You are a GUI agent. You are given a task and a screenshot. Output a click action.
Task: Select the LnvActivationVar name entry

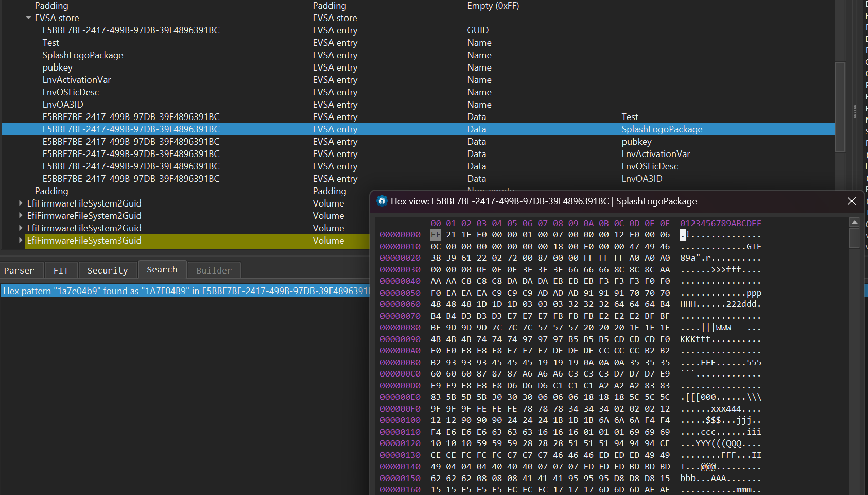tap(418, 80)
